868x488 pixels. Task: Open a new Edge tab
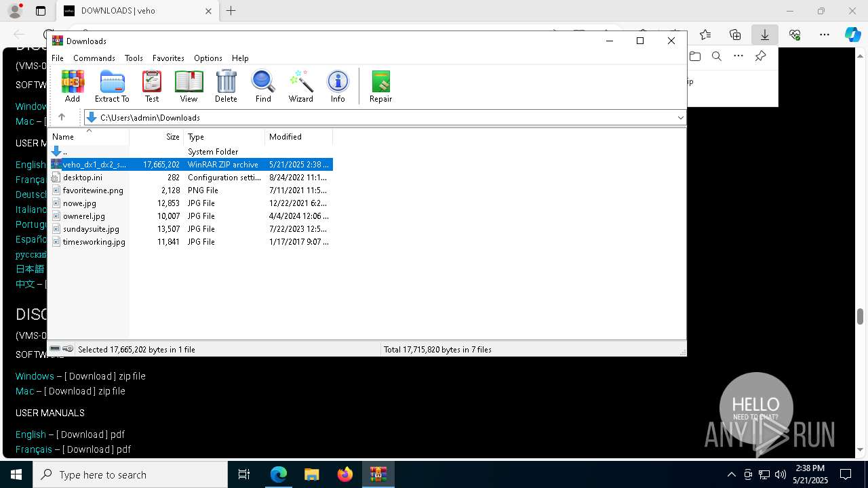click(x=231, y=11)
